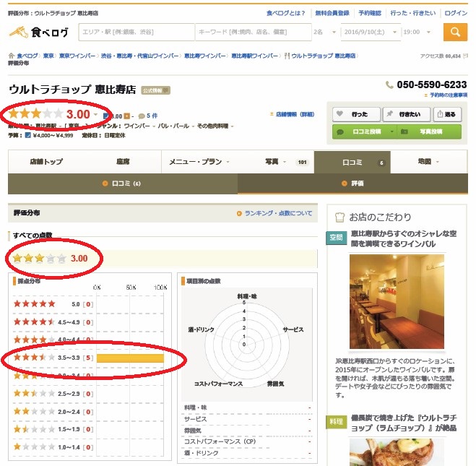Click the ログイン link
This screenshot has width=476, height=466.
click(x=456, y=13)
